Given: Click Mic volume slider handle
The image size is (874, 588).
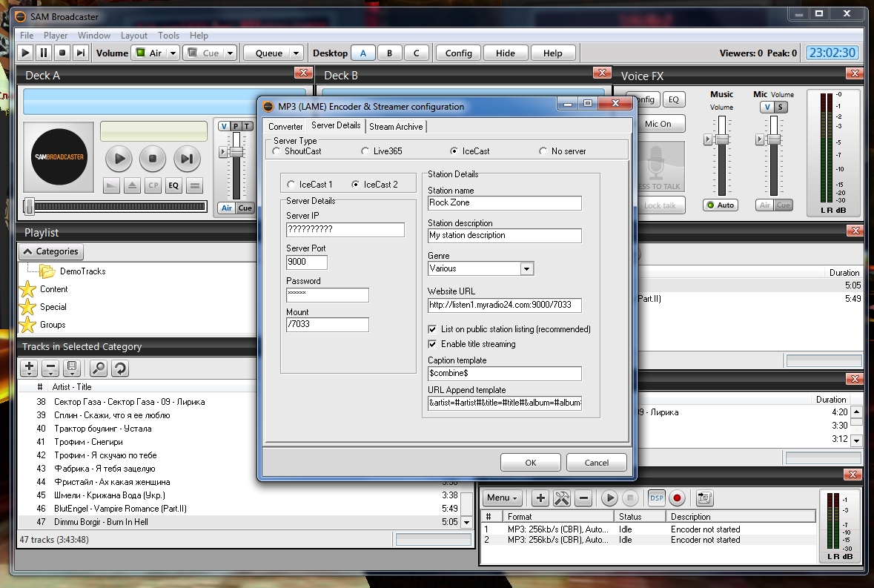Looking at the screenshot, I should pyautogui.click(x=774, y=139).
